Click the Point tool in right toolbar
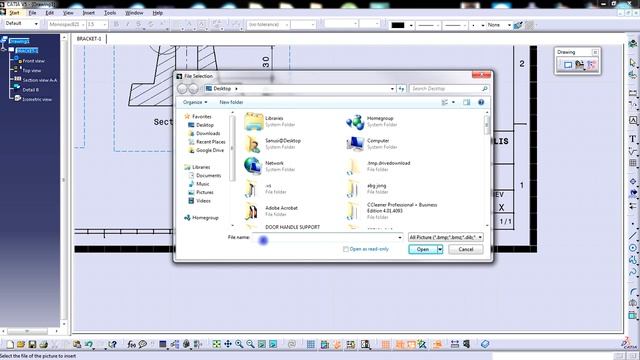Viewport: 640px width, 360px height. 633,224
